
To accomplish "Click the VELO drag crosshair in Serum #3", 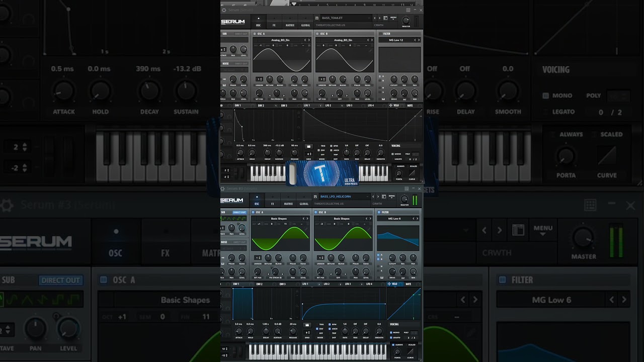I will (389, 284).
